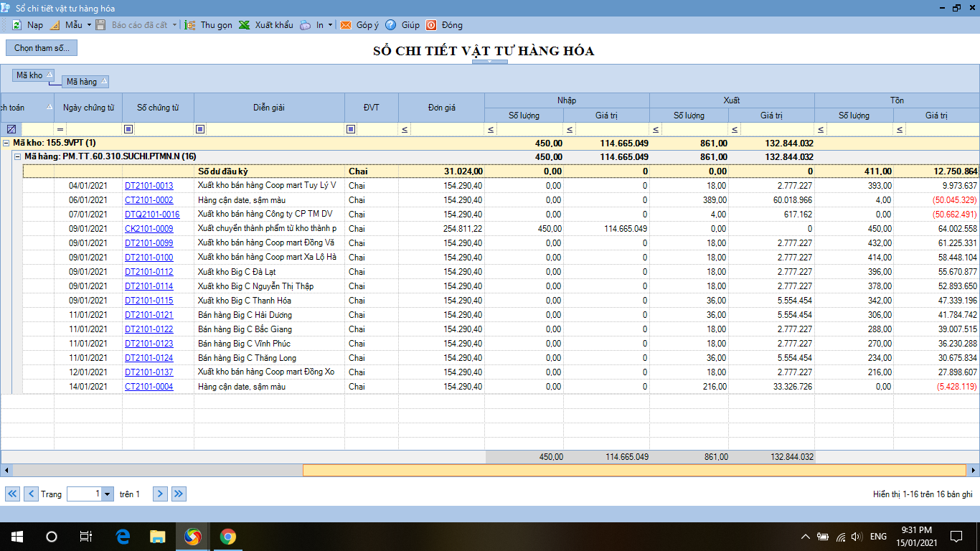Open the ≤ operator for Nhập Số lượng filter

pyautogui.click(x=491, y=129)
